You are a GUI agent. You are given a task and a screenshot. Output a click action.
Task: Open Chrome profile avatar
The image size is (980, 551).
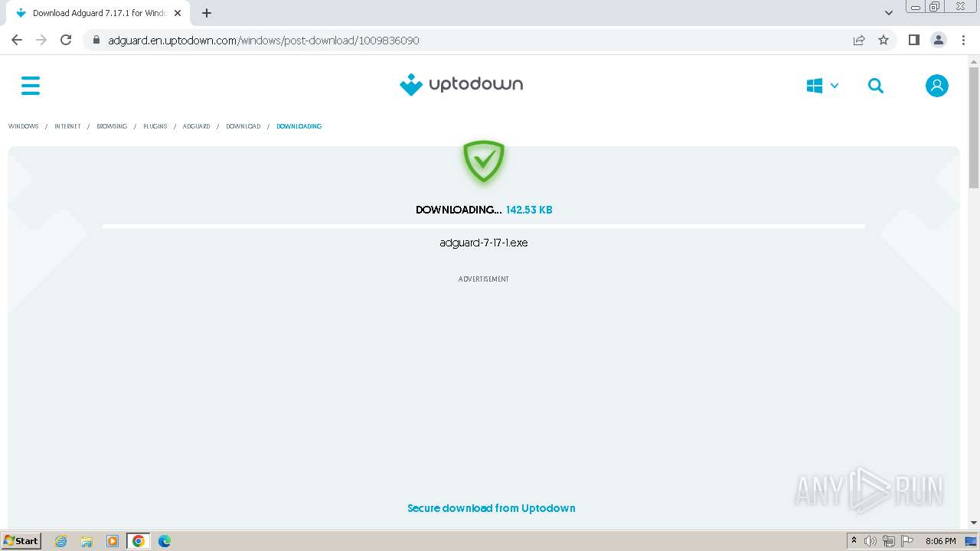pyautogui.click(x=939, y=40)
